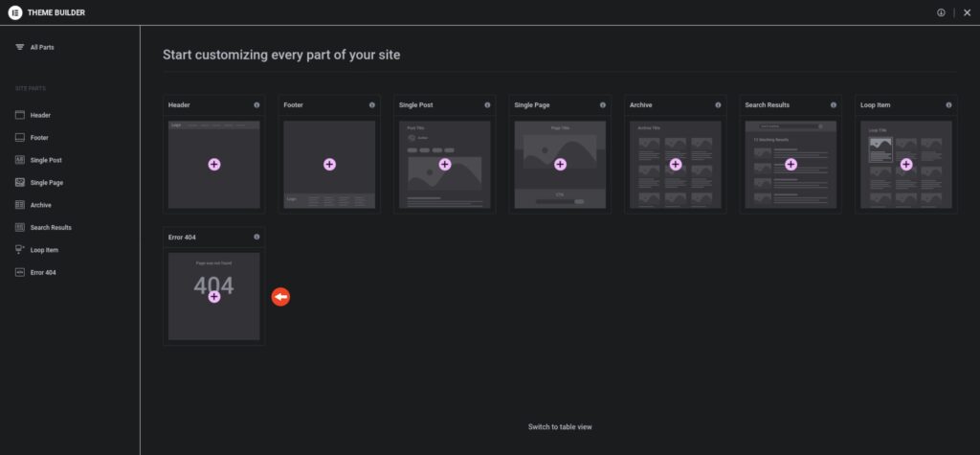Click the page heading about customizing site
The width and height of the screenshot is (980, 455).
point(281,55)
